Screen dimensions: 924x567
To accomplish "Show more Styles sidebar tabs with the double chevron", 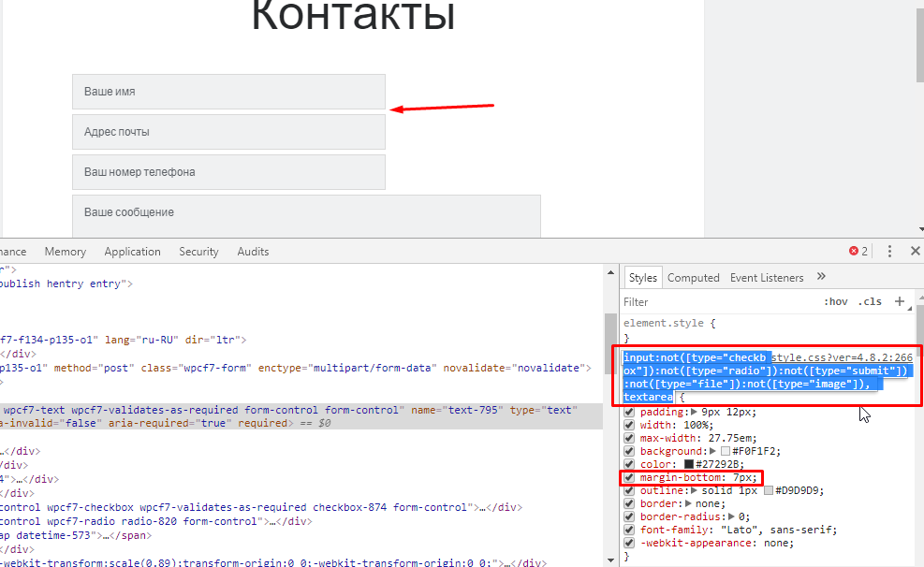I will pyautogui.click(x=821, y=277).
